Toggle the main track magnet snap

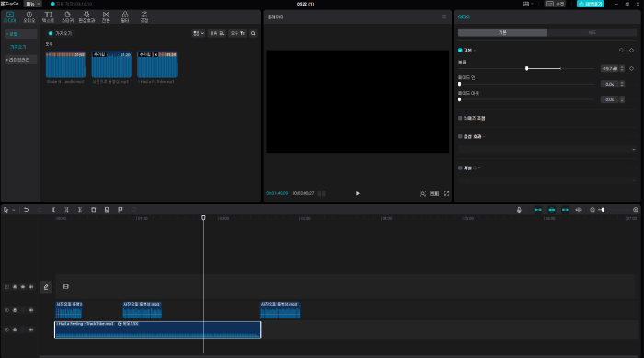[538, 210]
